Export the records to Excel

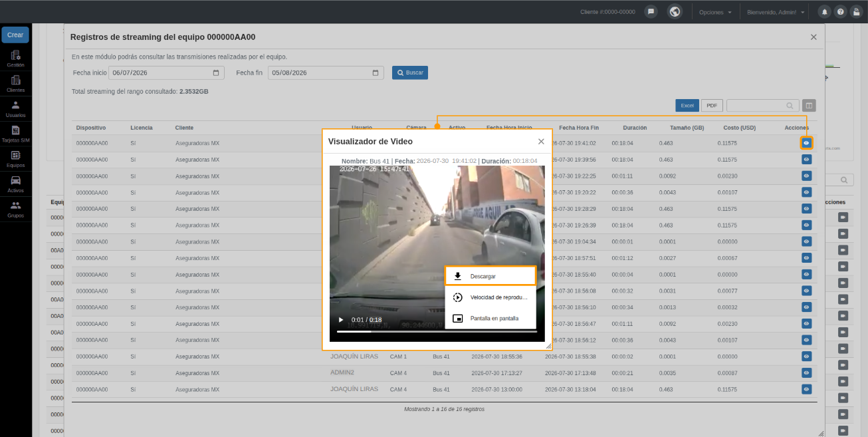pos(687,106)
